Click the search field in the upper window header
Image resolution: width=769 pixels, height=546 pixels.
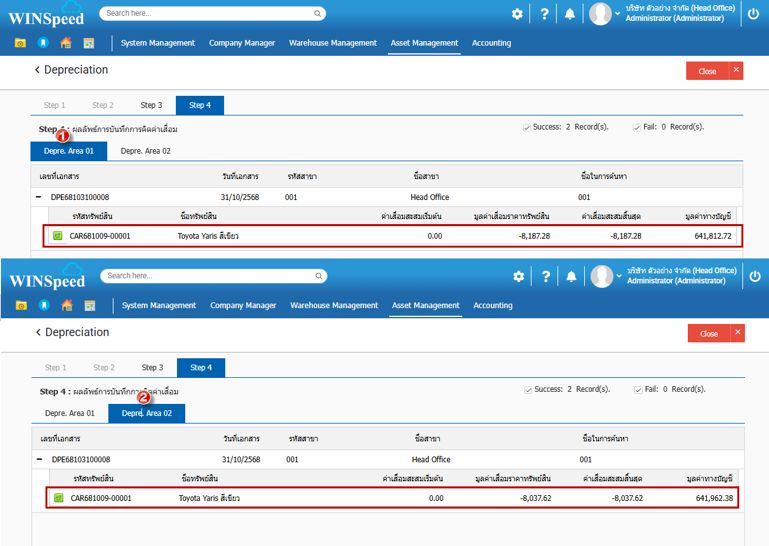[213, 14]
